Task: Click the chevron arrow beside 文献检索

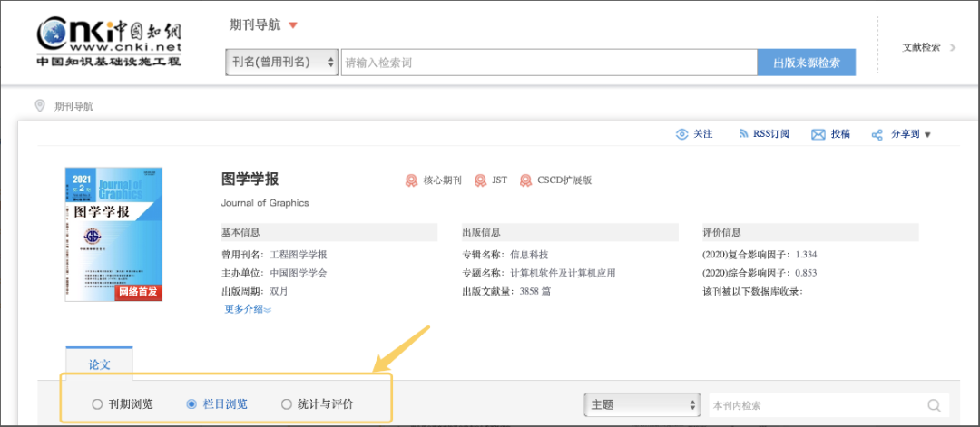Action: 953,47
